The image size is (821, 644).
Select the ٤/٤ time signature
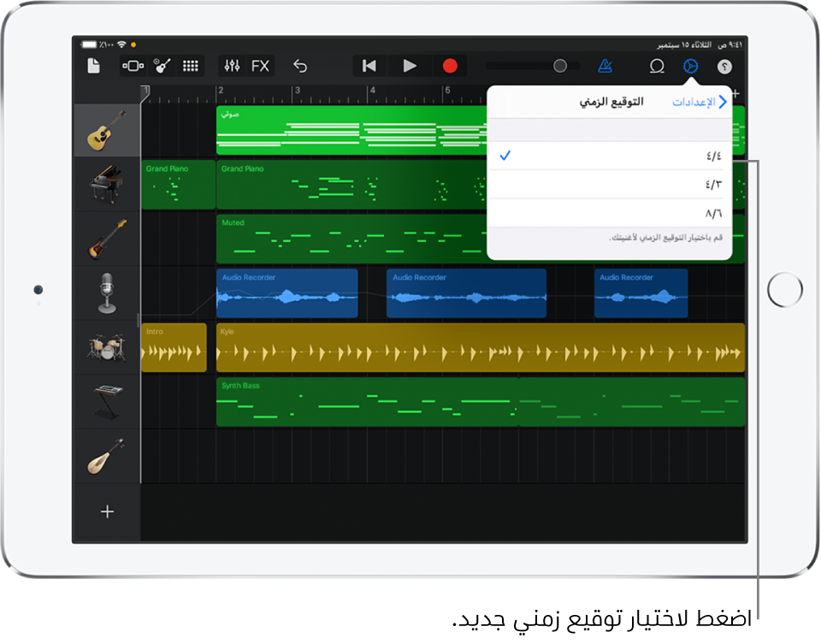(x=607, y=156)
